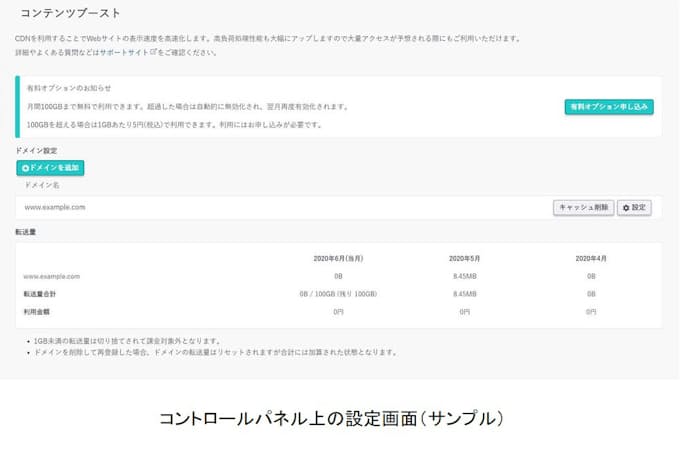680x459 pixels.
Task: Click the ドメイン名 column label
Action: tap(42, 185)
